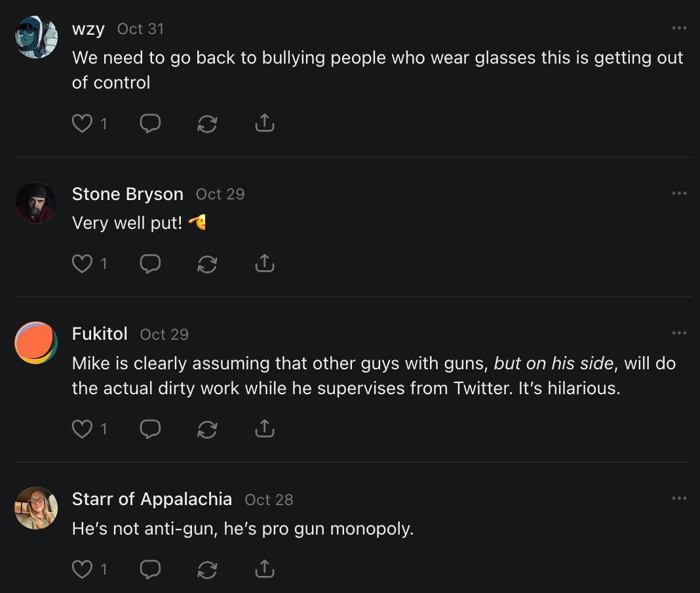This screenshot has height=593, width=700.
Task: Like Fukitol's comment about Mike
Action: (x=82, y=429)
